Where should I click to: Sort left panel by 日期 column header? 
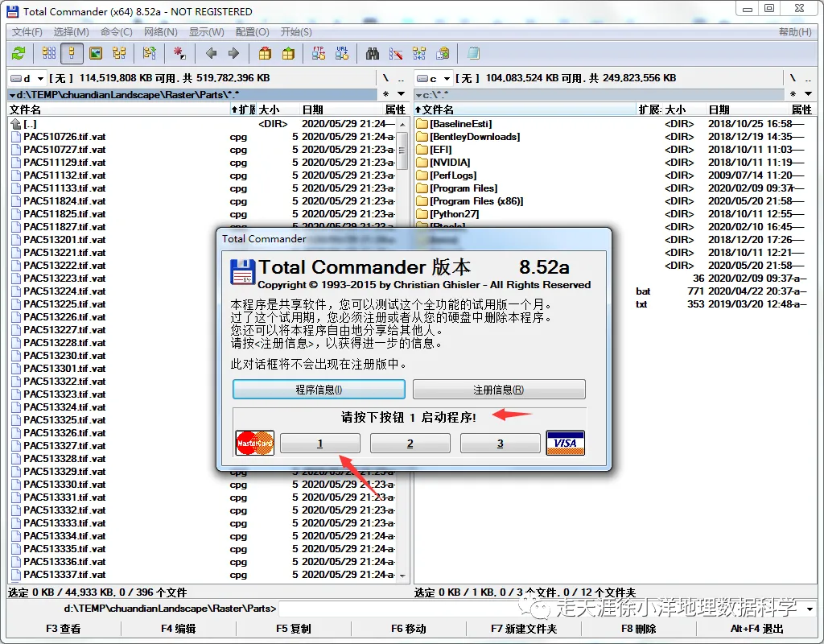click(341, 109)
